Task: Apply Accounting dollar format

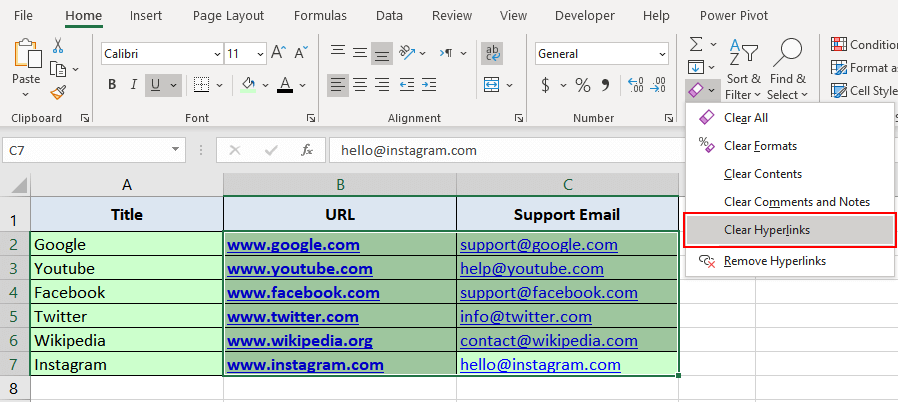Action: (x=546, y=85)
